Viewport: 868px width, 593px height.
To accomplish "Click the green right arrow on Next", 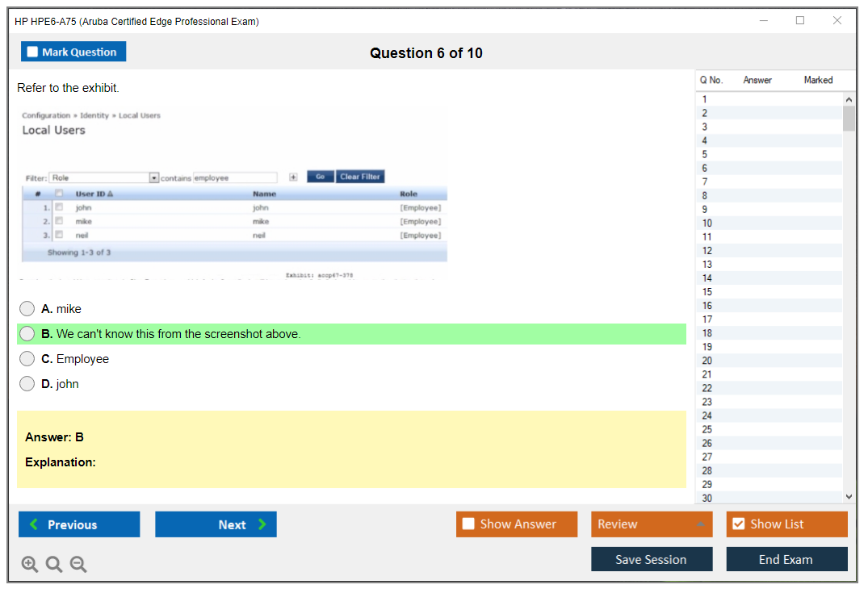I will tap(262, 524).
